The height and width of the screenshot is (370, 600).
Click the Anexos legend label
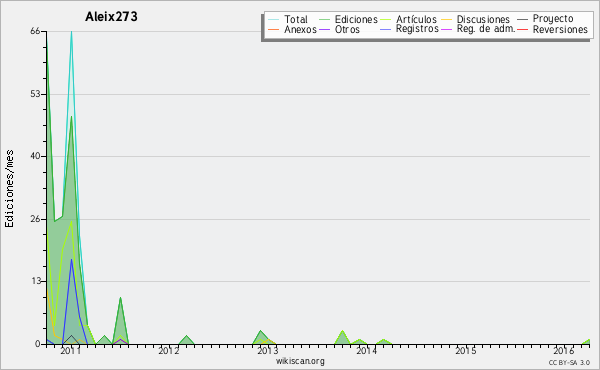300,29
